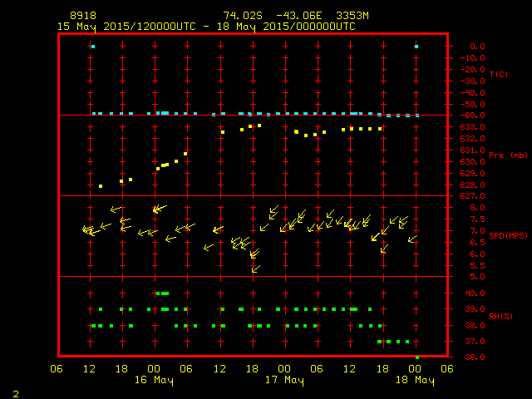The height and width of the screenshot is (399, 532).
Task: Click the 18 May date label
Action: point(415,380)
